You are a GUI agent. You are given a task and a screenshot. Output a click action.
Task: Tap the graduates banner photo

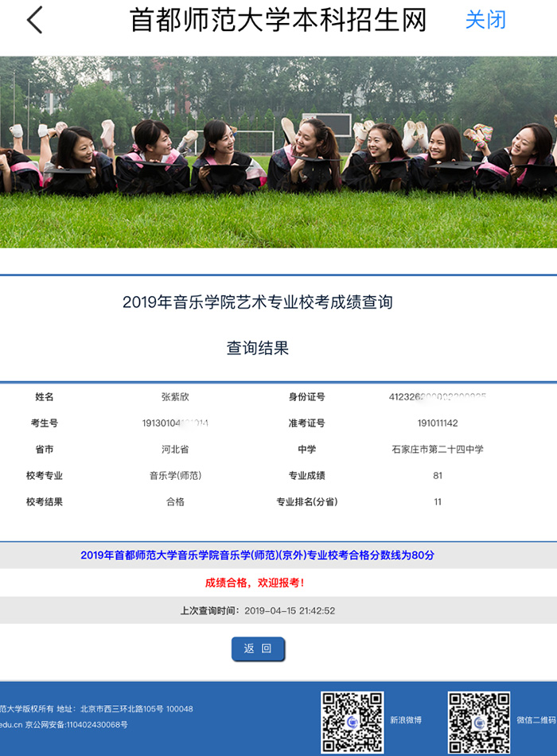278,152
